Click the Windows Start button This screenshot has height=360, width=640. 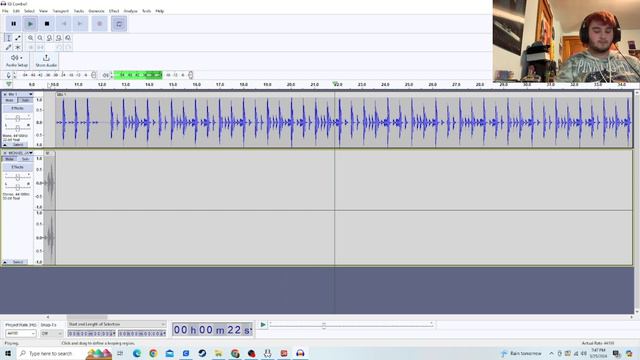[x=8, y=353]
